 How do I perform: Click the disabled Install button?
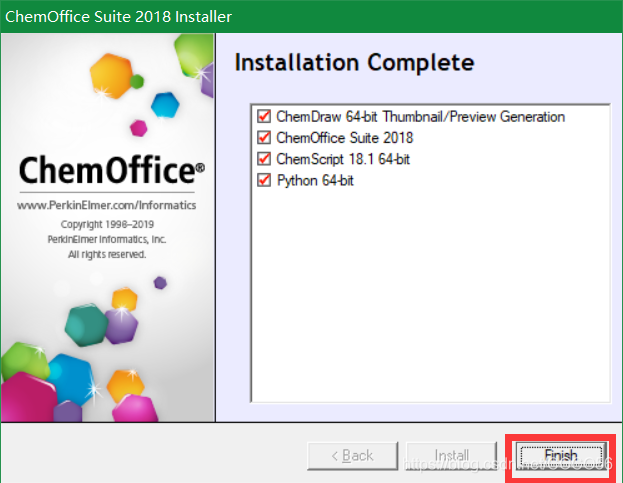pos(452,456)
